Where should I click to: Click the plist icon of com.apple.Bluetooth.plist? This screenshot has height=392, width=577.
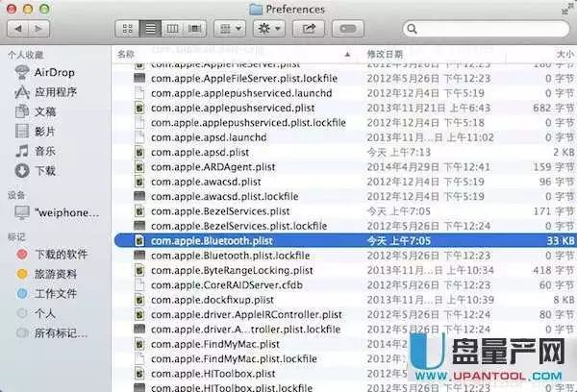pyautogui.click(x=139, y=240)
